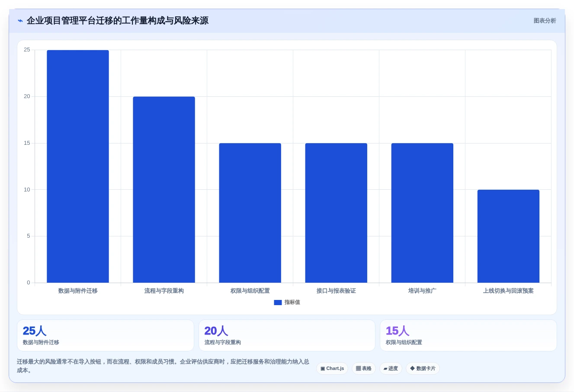Click the 流程与字段重构 bar in chart
Screen dimensions: 574x392
164,190
